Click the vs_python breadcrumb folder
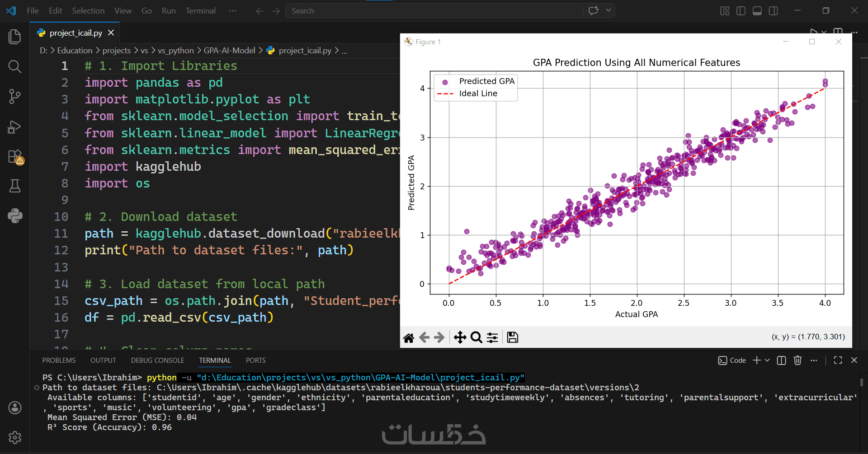The image size is (868, 454). (175, 51)
